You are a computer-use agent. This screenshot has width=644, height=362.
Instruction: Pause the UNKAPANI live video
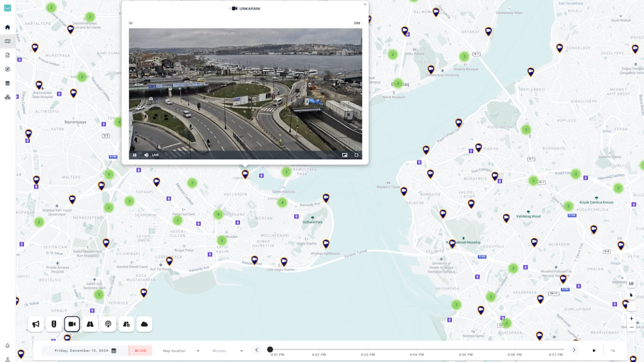134,155
